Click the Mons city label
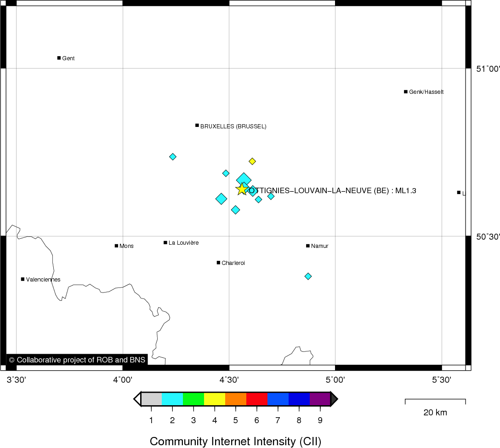The width and height of the screenshot is (500, 448). [x=126, y=246]
